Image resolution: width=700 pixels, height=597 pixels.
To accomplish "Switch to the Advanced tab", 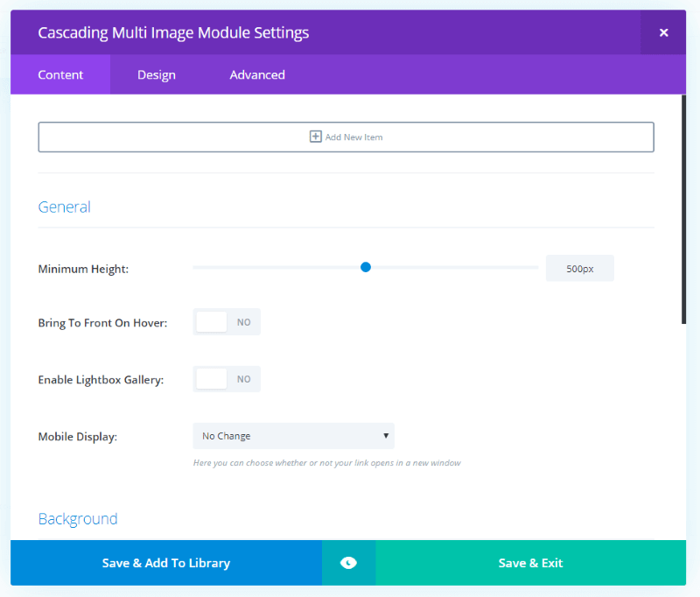I will click(x=257, y=74).
